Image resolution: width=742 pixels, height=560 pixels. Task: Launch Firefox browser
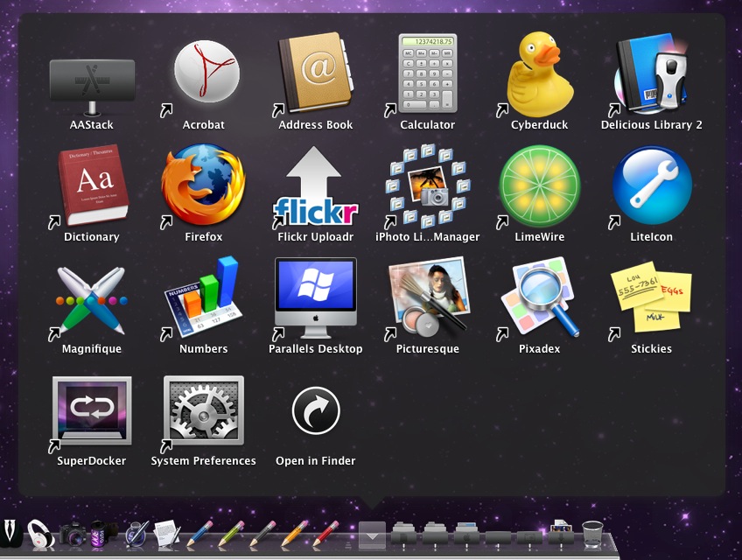click(203, 185)
